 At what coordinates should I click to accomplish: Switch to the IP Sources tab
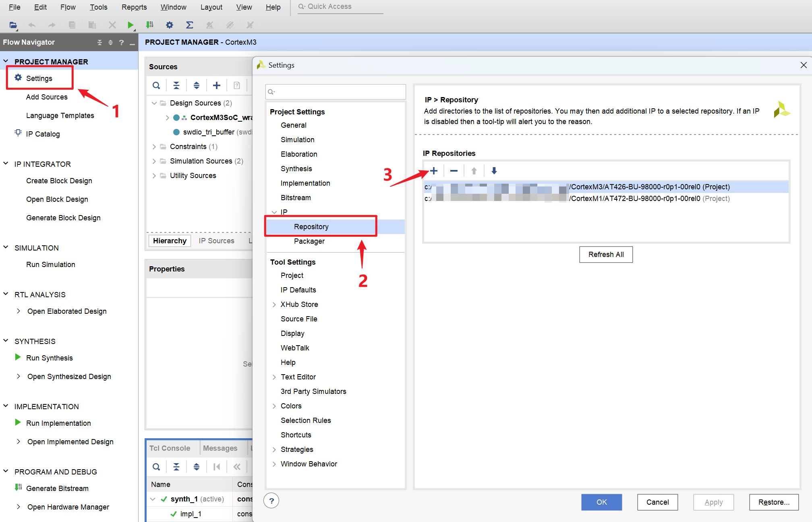[x=216, y=240]
